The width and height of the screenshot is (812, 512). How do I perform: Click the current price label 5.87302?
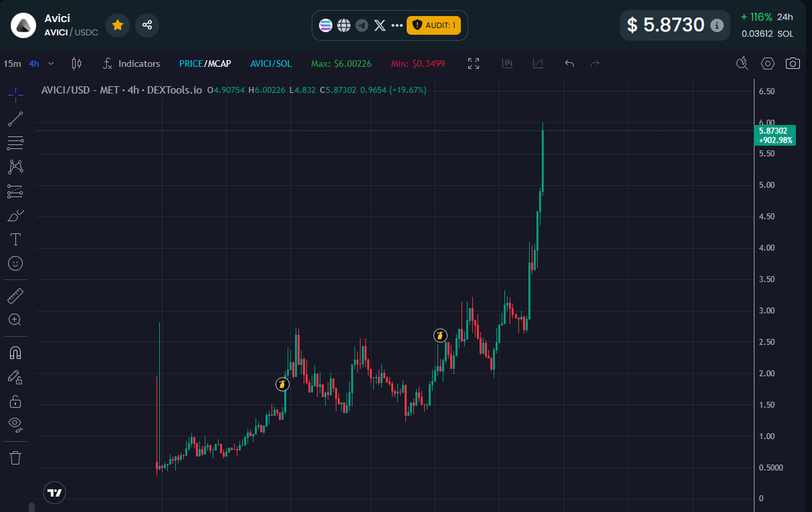click(x=775, y=135)
